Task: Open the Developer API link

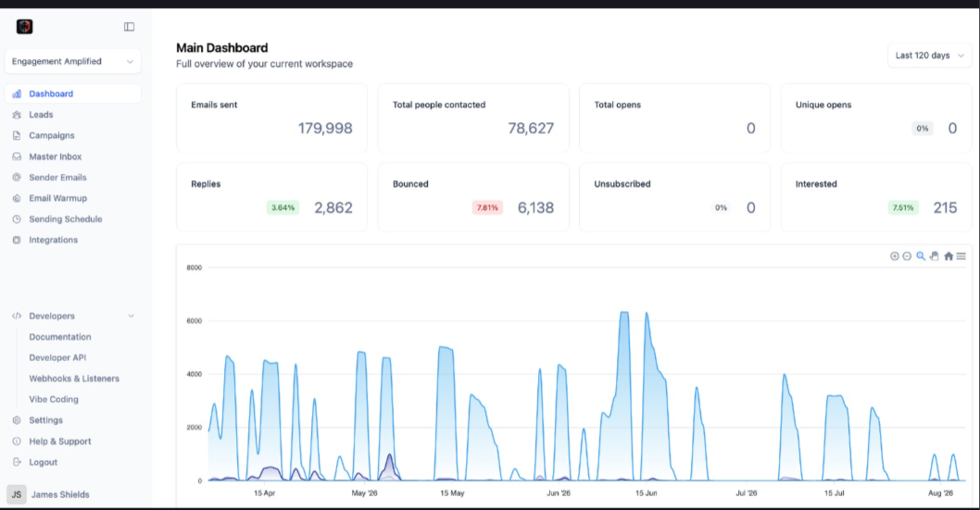Action: pyautogui.click(x=57, y=357)
